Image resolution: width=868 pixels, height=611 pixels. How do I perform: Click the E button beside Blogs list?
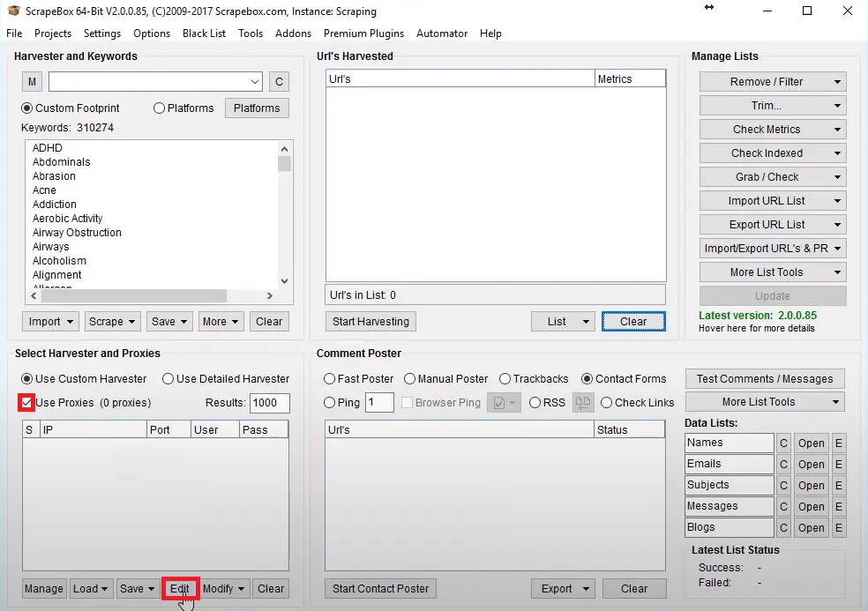[838, 528]
